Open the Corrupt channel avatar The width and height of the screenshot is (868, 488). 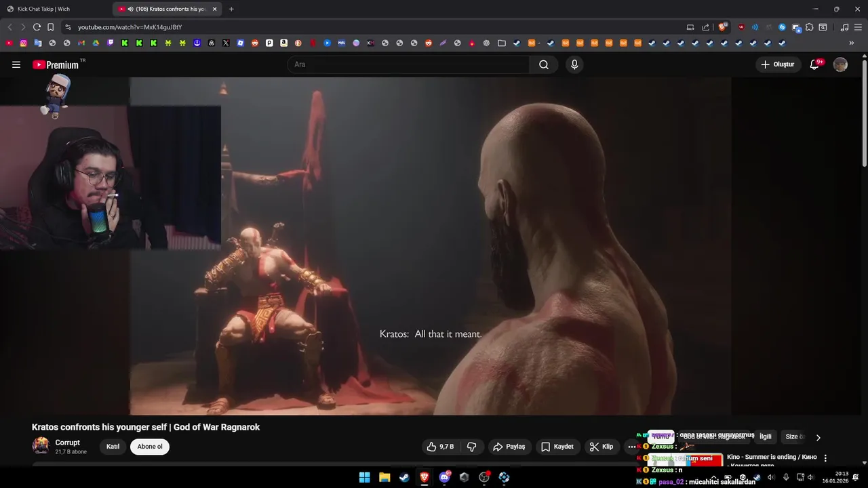[x=41, y=446]
